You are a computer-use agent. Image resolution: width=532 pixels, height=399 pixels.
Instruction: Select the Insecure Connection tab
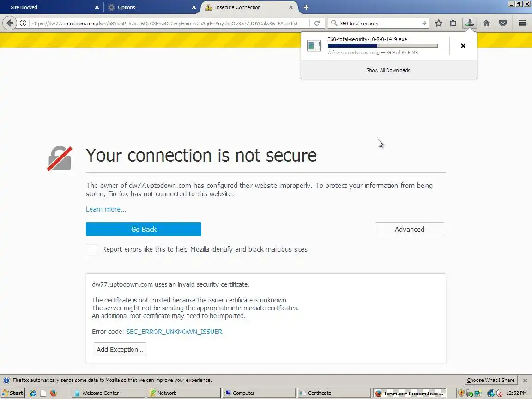[x=249, y=7]
